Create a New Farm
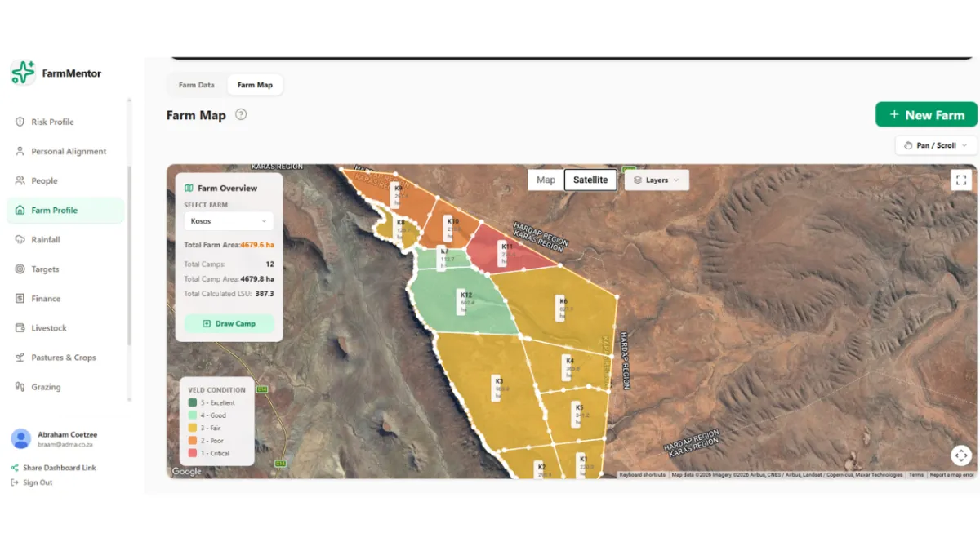The width and height of the screenshot is (980, 551). pyautogui.click(x=926, y=115)
